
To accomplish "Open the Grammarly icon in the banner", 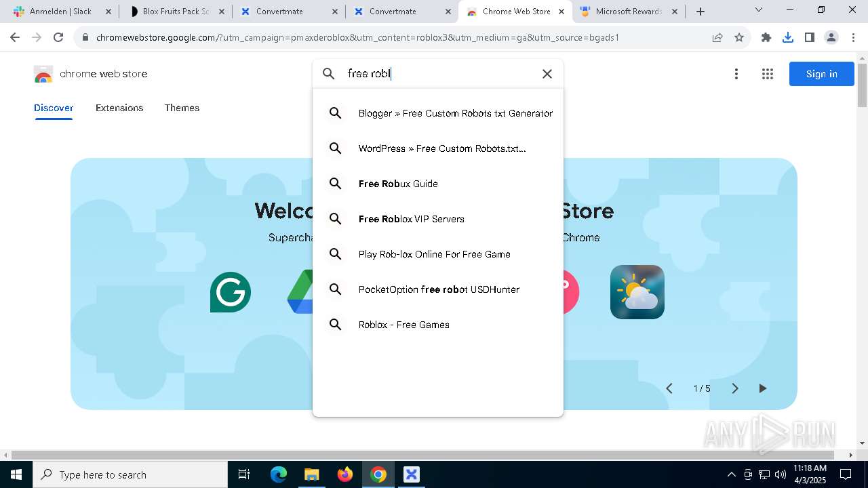I will [231, 292].
